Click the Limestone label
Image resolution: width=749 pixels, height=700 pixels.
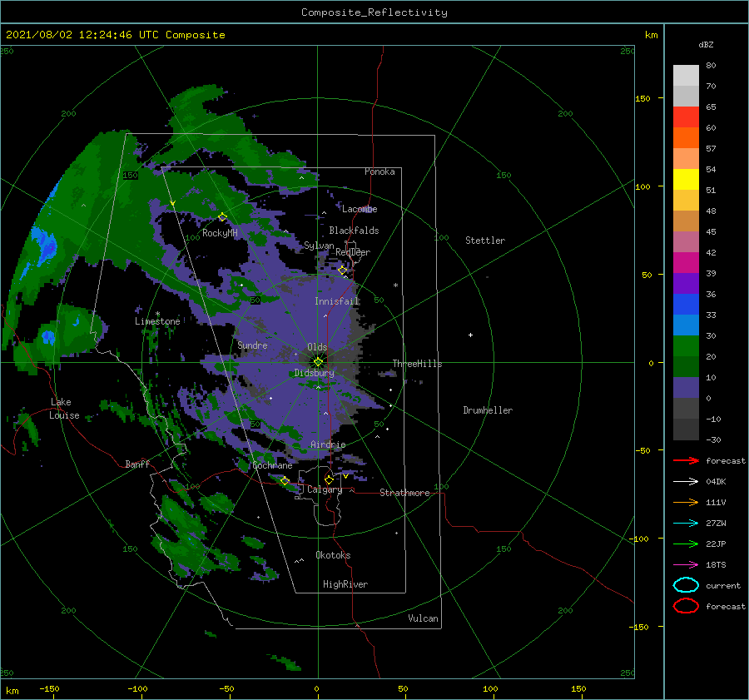[x=157, y=321]
